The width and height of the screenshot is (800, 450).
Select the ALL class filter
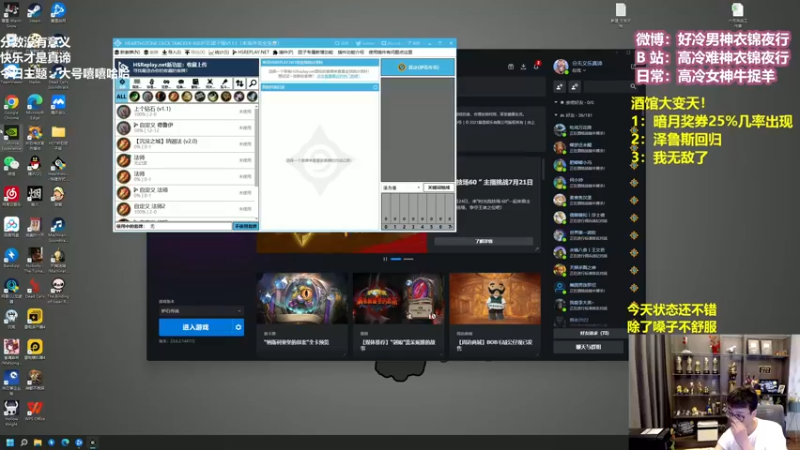[x=121, y=96]
